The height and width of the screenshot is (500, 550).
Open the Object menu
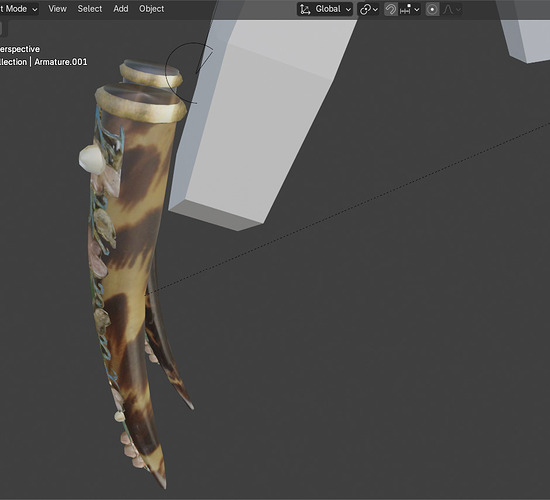coord(151,9)
